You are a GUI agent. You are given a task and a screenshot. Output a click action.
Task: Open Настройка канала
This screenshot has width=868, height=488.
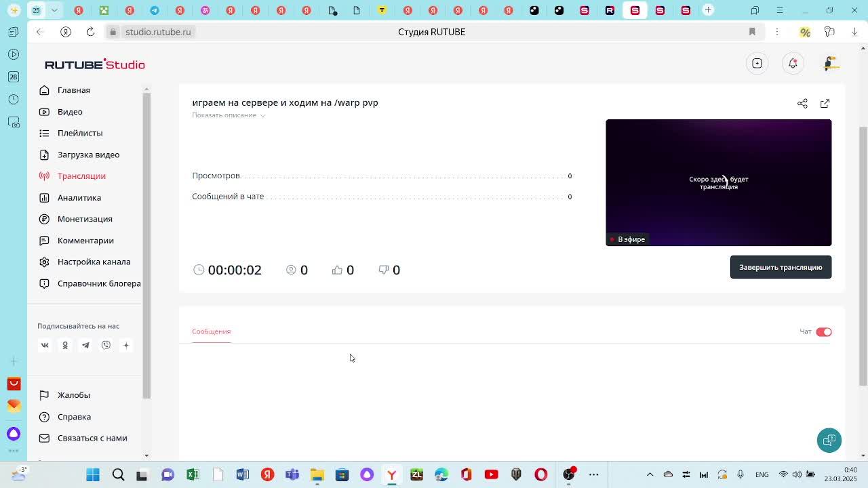tap(93, 262)
